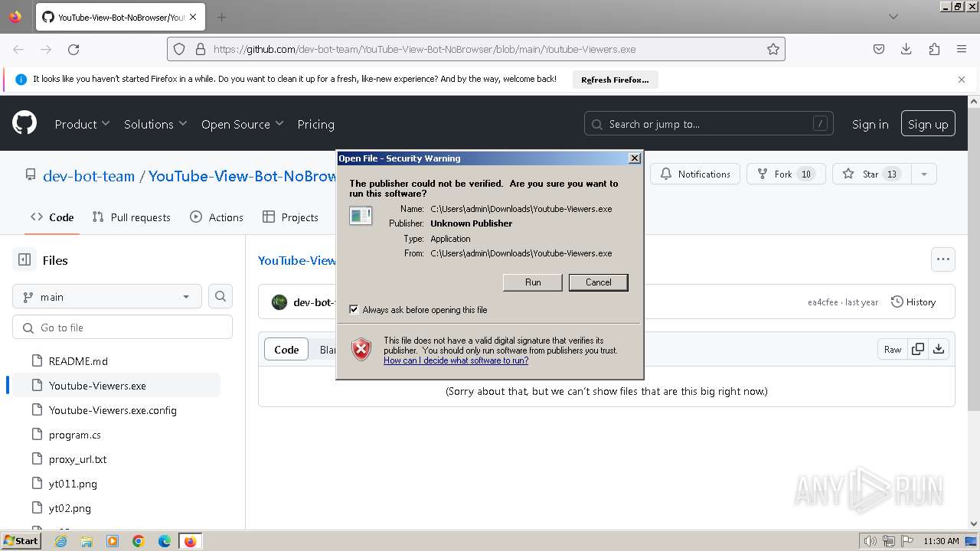The height and width of the screenshot is (551, 980).
Task: Open File Explorer from the taskbar
Action: point(87,541)
